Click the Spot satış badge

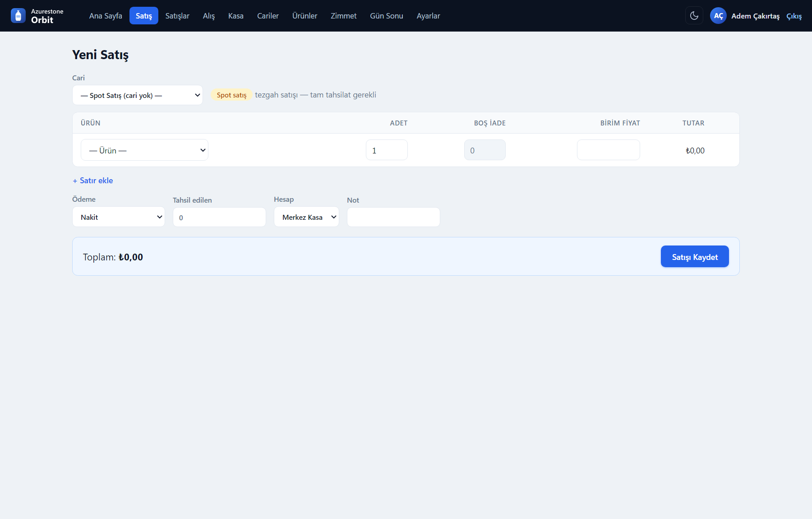click(231, 95)
